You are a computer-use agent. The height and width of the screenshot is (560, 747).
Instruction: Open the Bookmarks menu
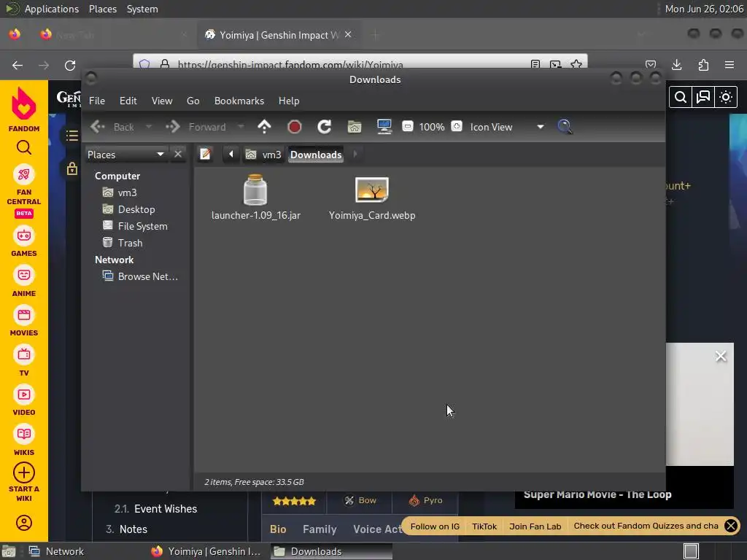pyautogui.click(x=239, y=101)
